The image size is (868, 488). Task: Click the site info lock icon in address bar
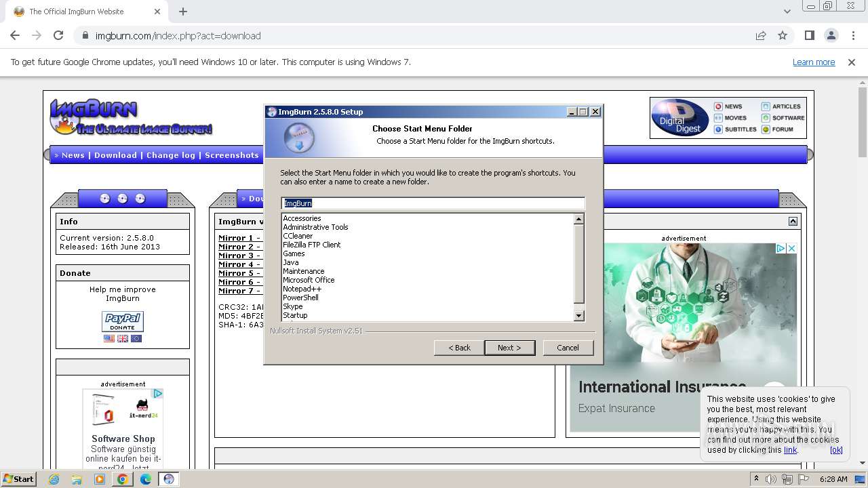tap(85, 36)
